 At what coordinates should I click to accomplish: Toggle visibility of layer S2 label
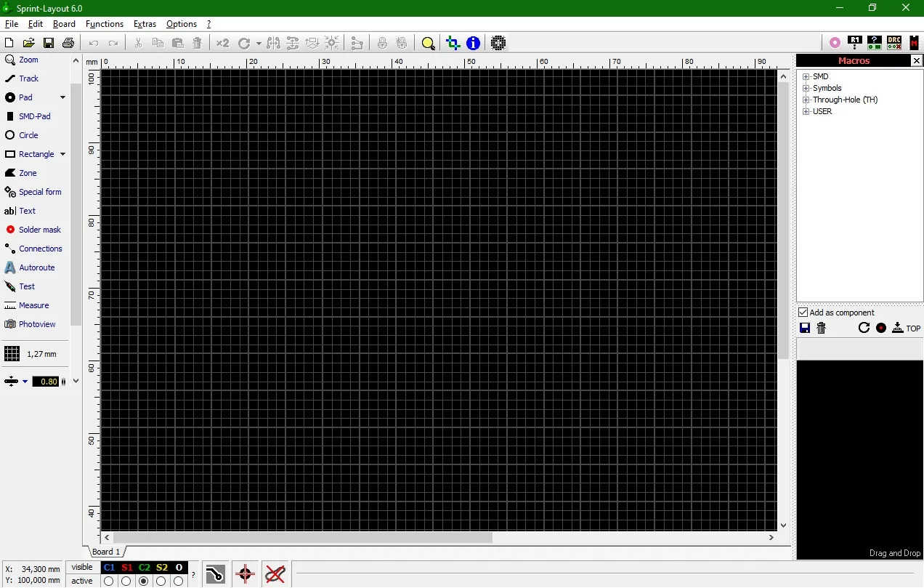161,568
